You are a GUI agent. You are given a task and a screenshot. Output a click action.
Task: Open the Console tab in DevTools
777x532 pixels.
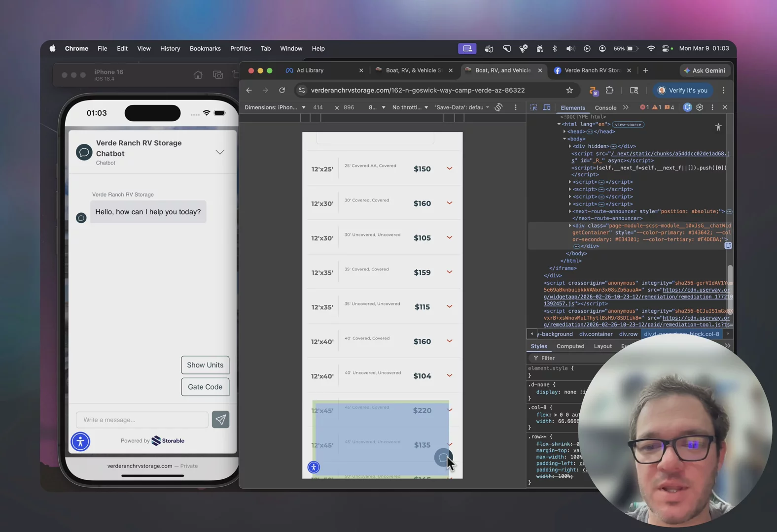click(605, 108)
